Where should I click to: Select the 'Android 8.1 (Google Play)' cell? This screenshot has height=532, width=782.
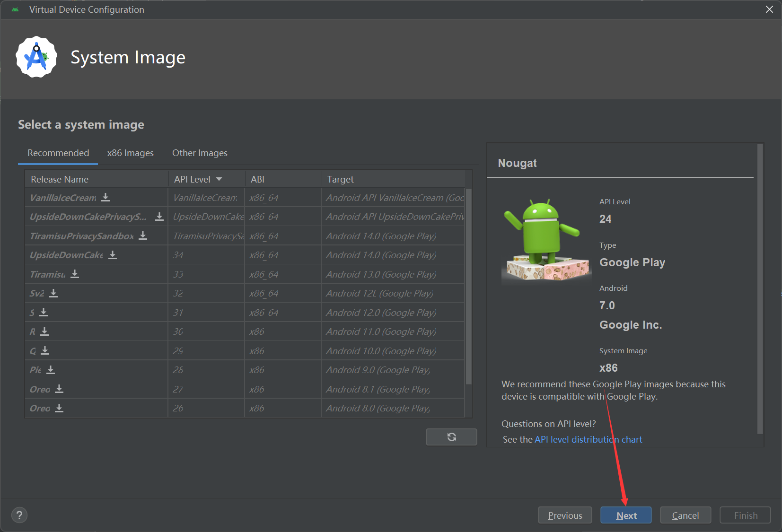(393, 389)
